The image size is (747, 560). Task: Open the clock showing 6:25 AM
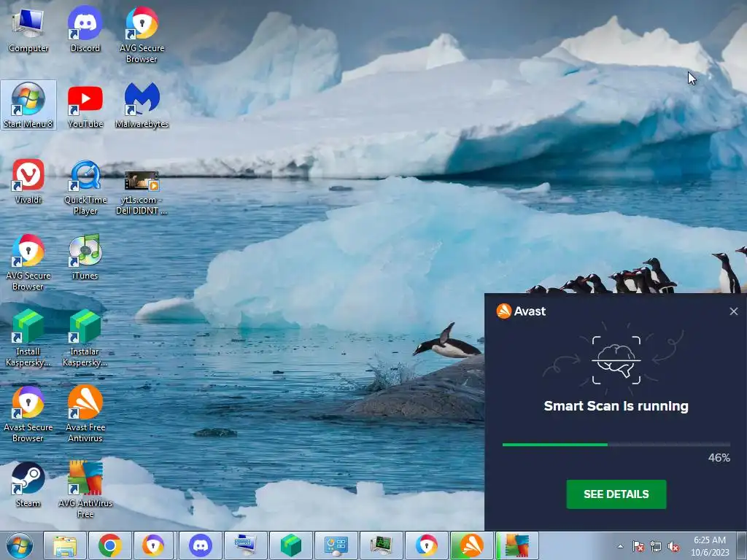[x=710, y=546]
